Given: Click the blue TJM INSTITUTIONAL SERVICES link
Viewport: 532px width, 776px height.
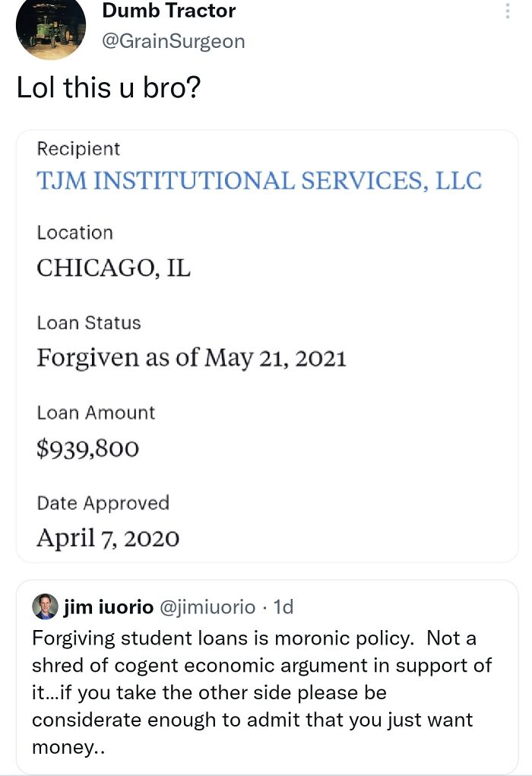Looking at the screenshot, I should coord(258,180).
